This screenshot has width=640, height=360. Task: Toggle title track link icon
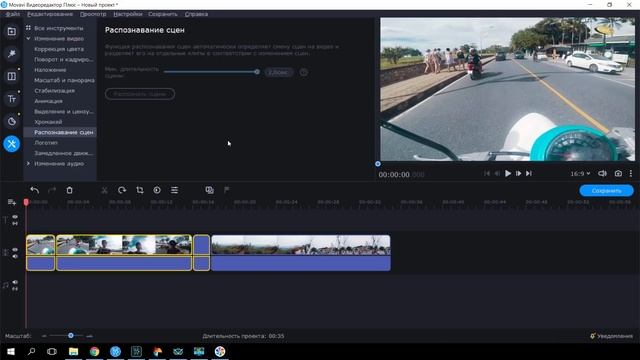[x=15, y=224]
